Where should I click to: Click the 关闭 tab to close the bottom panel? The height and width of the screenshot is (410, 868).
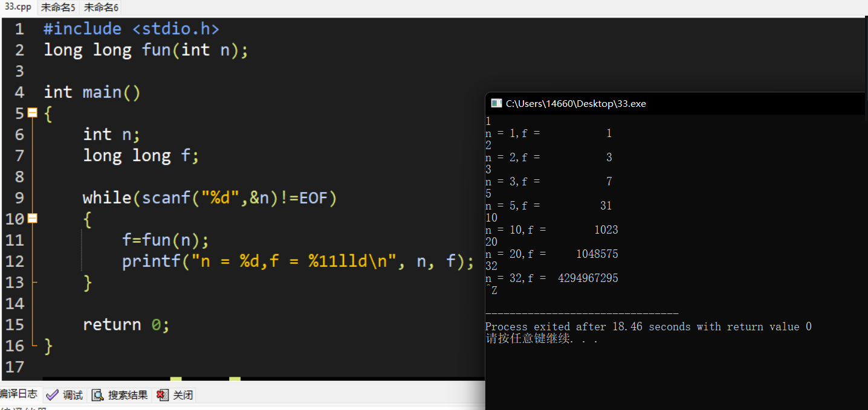[175, 395]
